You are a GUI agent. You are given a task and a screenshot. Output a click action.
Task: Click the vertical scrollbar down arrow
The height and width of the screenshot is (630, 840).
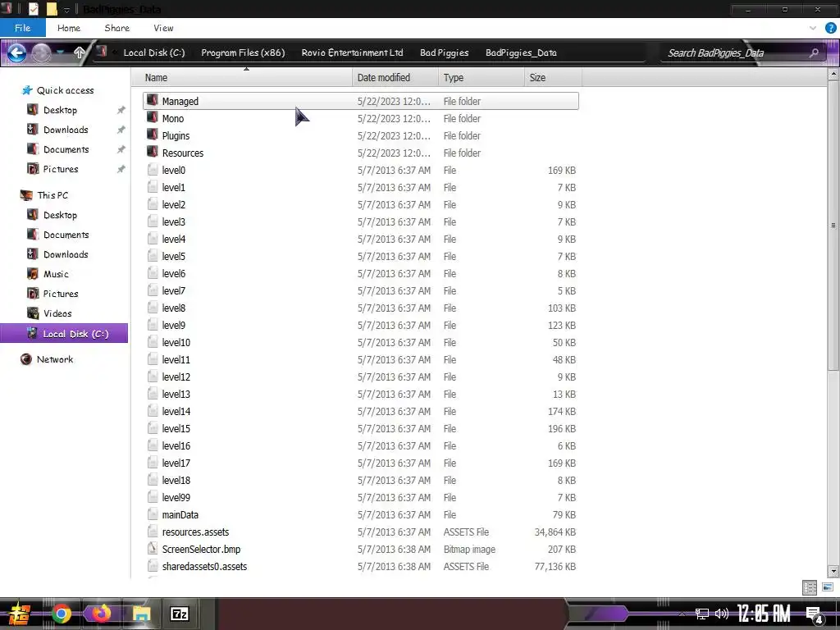[x=833, y=572]
